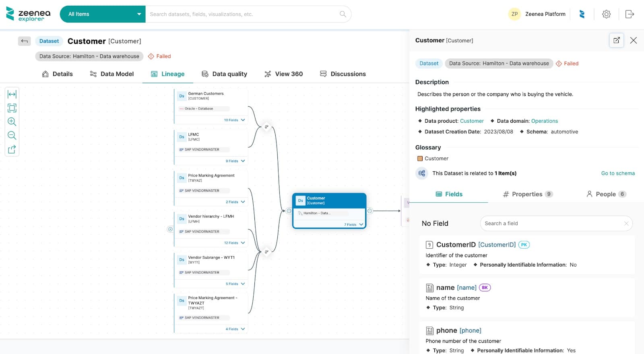Click the logout icon in header

pos(630,14)
